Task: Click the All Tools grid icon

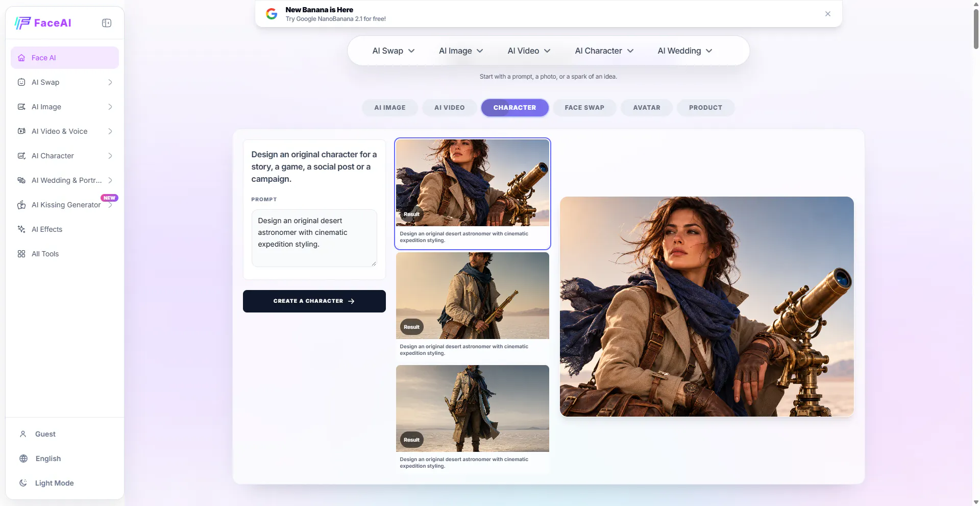Action: [21, 254]
